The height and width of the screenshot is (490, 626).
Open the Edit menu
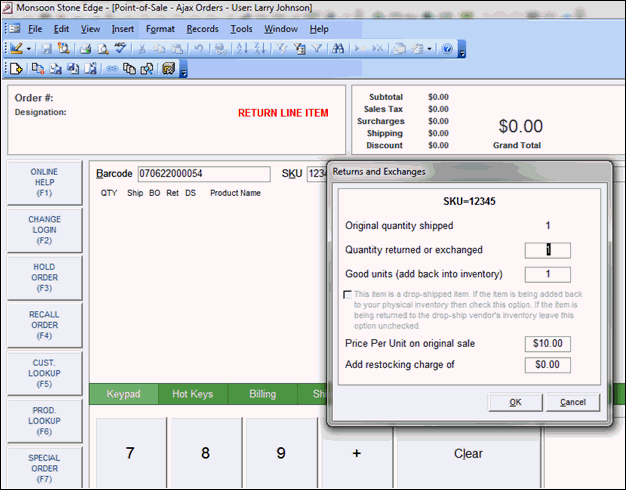tap(61, 29)
